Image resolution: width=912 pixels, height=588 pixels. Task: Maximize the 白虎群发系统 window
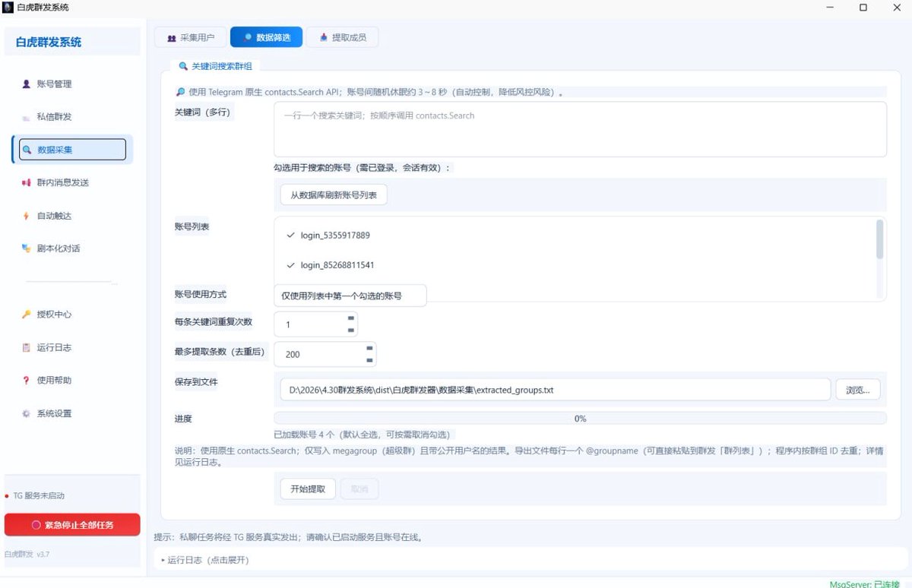click(863, 8)
